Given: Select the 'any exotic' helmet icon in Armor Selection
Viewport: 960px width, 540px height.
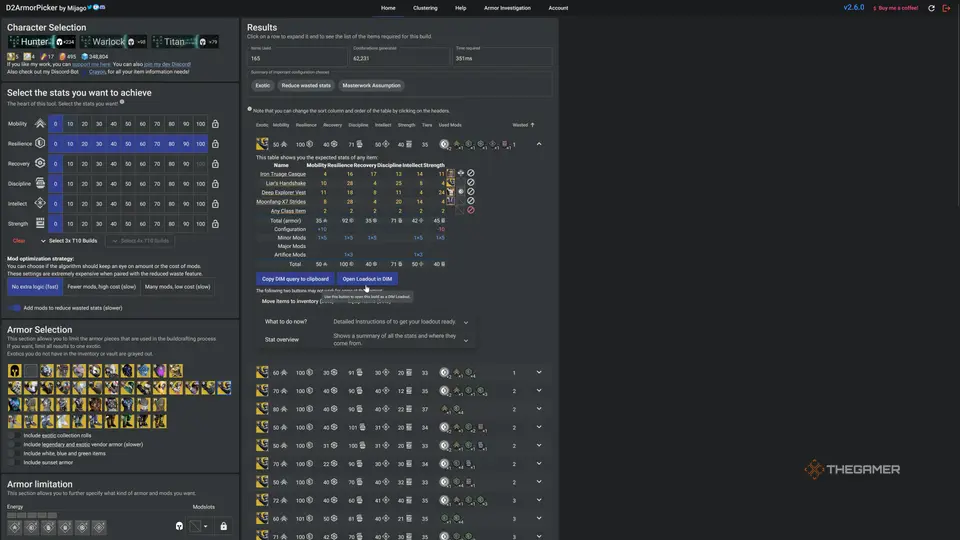Looking at the screenshot, I should coord(14,370).
